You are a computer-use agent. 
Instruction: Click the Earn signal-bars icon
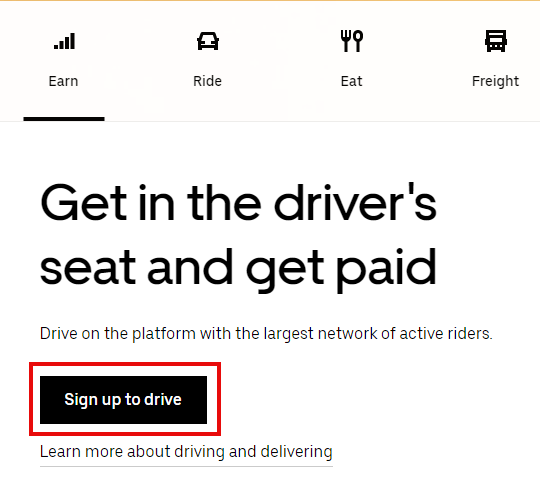(64, 41)
